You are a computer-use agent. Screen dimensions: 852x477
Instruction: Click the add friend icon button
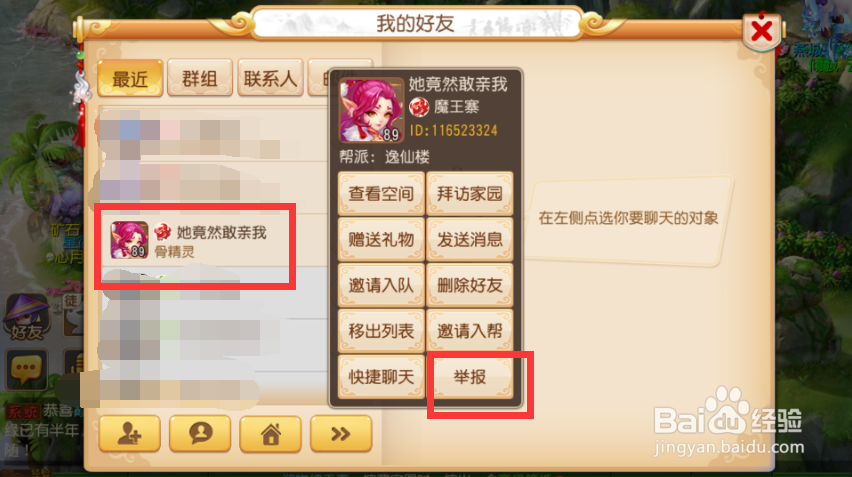coord(129,434)
